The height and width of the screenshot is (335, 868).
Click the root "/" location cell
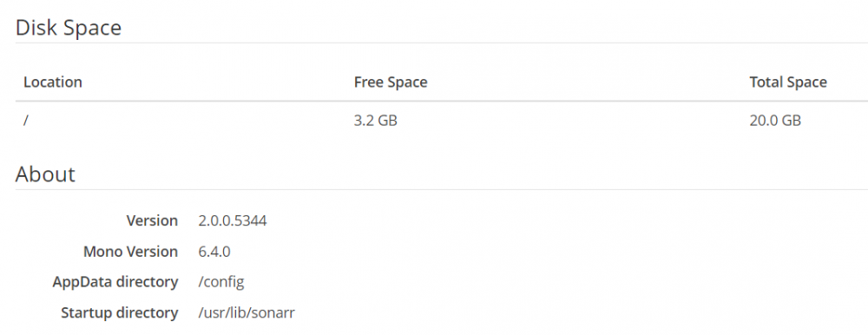pyautogui.click(x=26, y=120)
